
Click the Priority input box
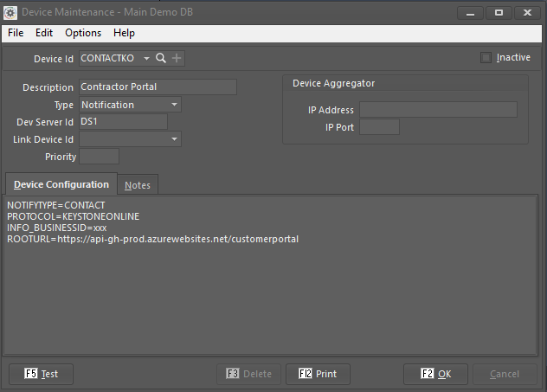point(99,157)
